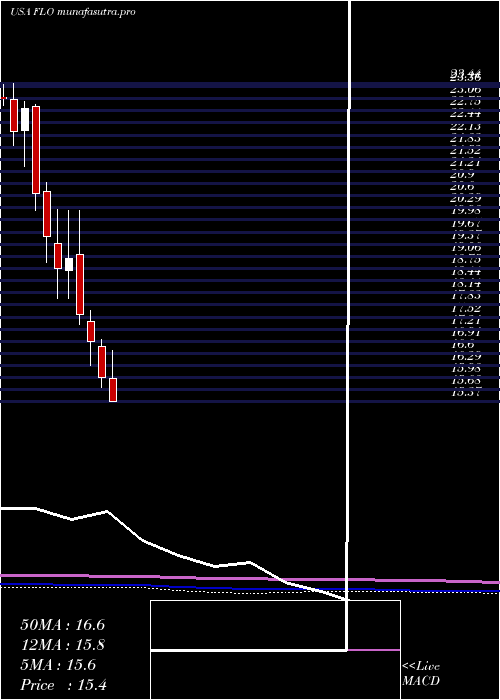The image size is (500, 700).
Task: Click the 16.91 price axis label
Action: tap(465, 333)
